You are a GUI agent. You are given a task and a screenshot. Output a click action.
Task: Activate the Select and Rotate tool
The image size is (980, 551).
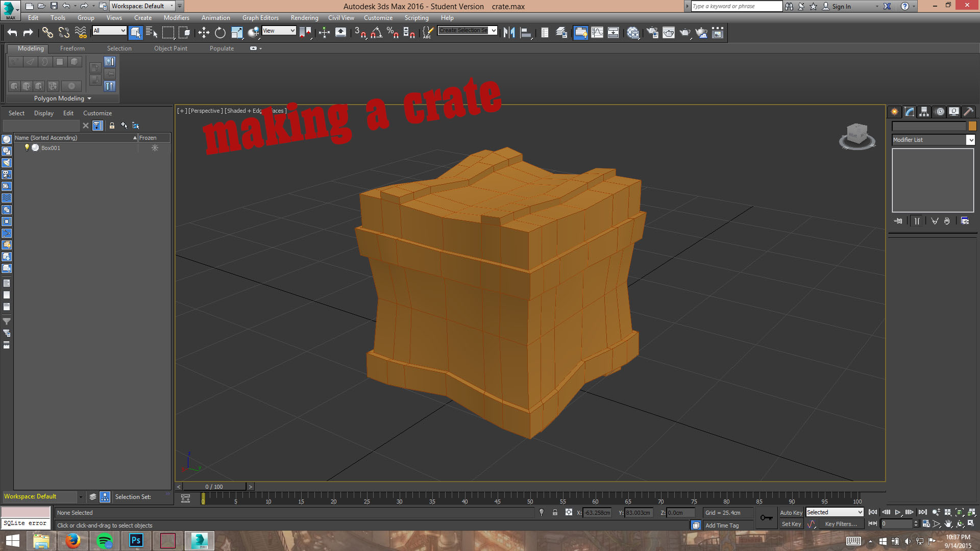pos(219,32)
